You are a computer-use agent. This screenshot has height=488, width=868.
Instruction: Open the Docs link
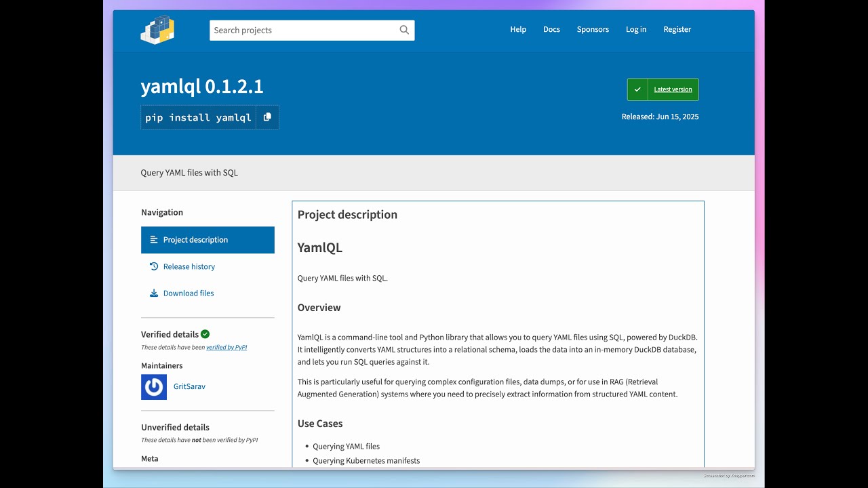tap(551, 29)
